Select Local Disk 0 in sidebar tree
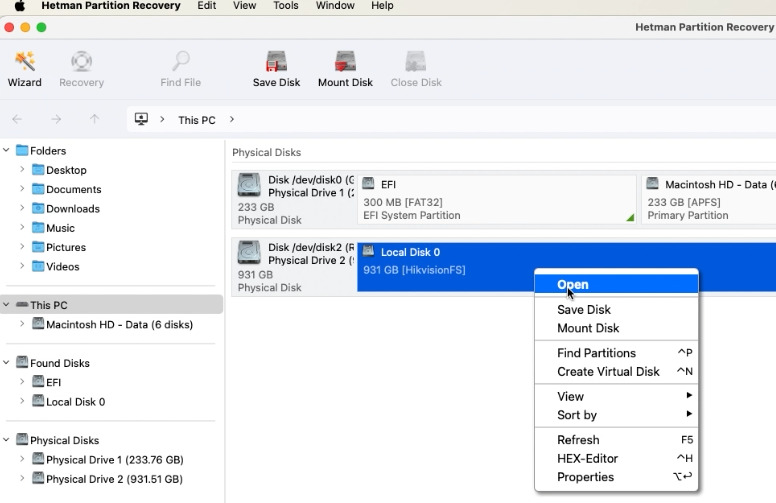Viewport: 776px width, 503px height. pos(75,402)
